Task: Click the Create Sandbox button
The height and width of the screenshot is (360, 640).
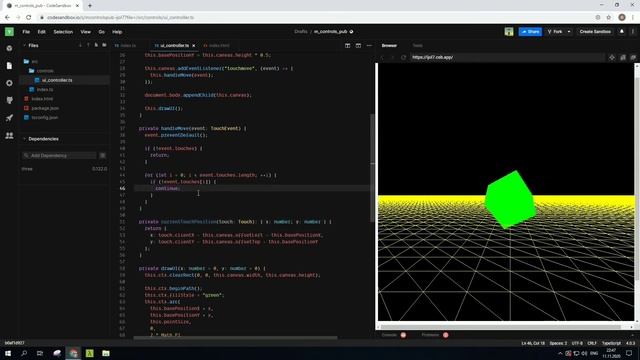Action: click(595, 31)
